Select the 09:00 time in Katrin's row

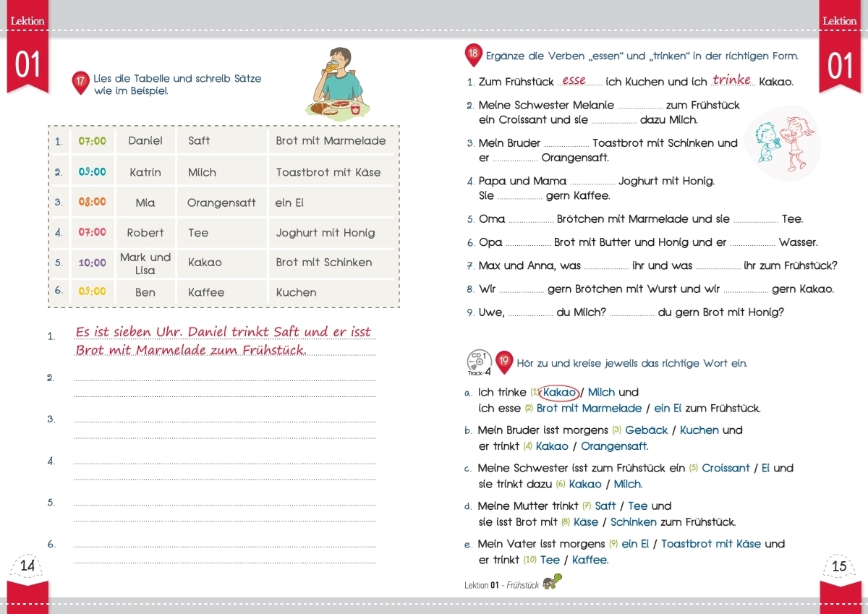pyautogui.click(x=93, y=172)
